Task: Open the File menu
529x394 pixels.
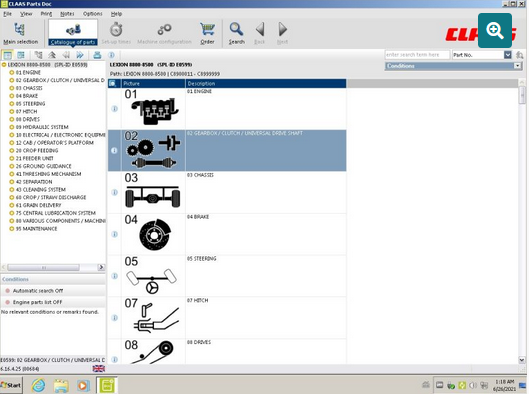Action: click(x=7, y=14)
